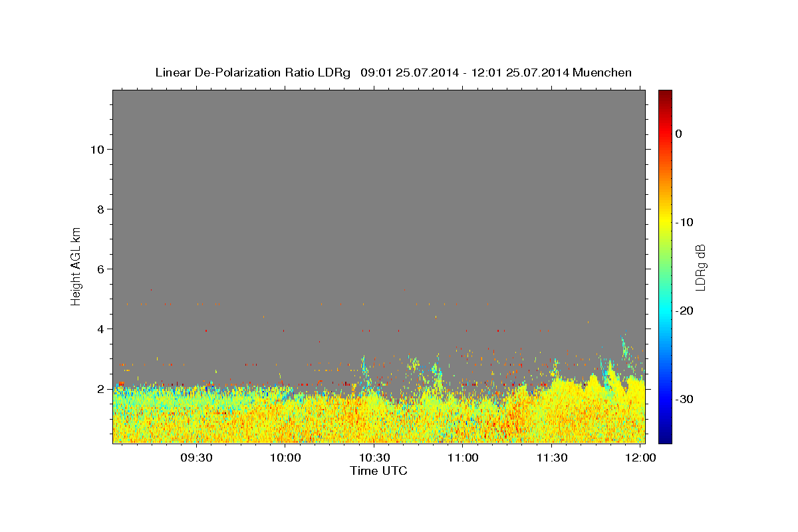The width and height of the screenshot is (798, 532).
Task: Click the 'Height AGL km' y-axis label
Action: [x=76, y=266]
